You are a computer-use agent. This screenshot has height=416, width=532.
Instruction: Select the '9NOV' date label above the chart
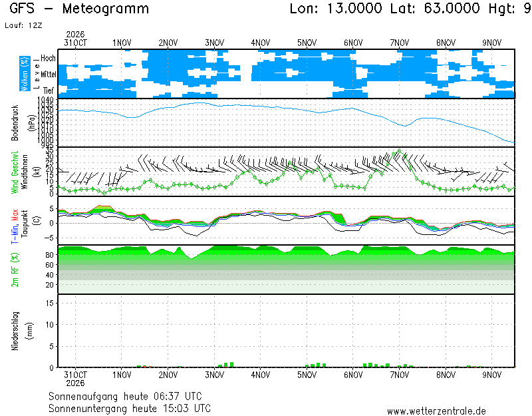tap(492, 43)
